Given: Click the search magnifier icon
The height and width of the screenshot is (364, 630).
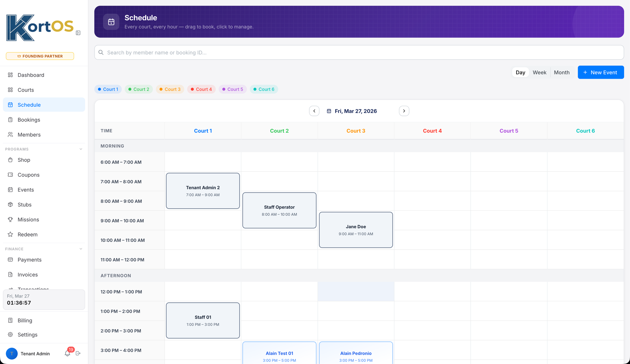Looking at the screenshot, I should (101, 52).
